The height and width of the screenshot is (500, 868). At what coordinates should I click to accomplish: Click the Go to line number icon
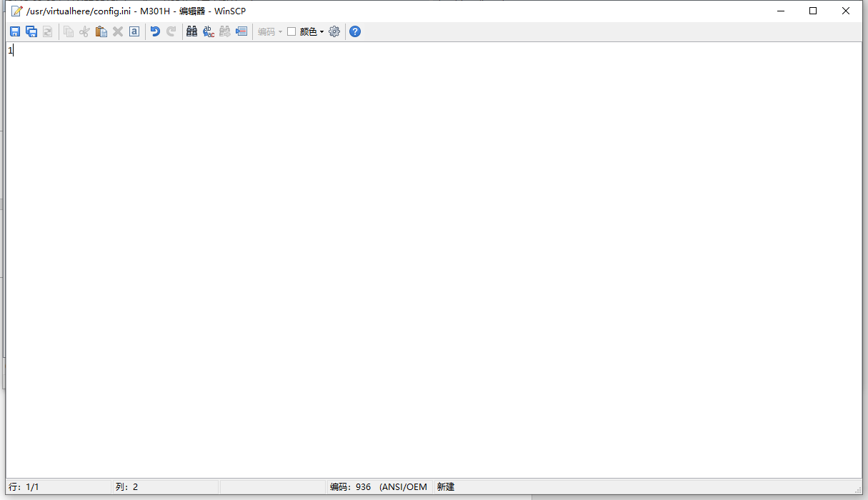click(241, 31)
